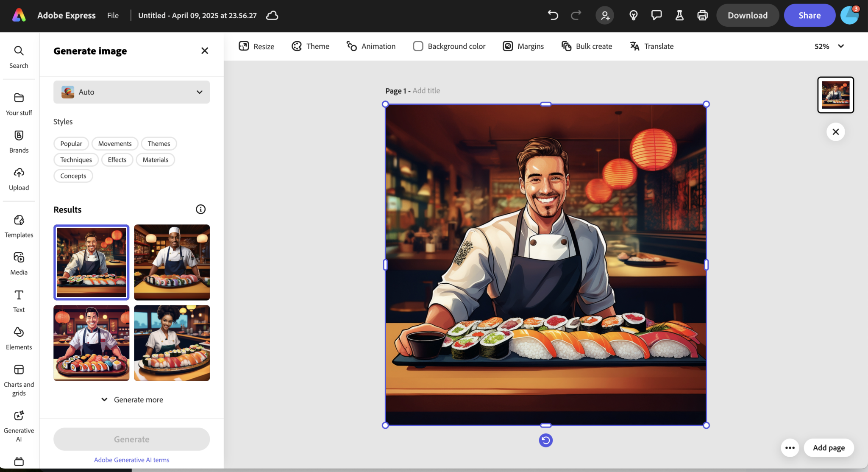This screenshot has width=868, height=472.
Task: Select the Templates sidebar icon
Action: tap(19, 225)
